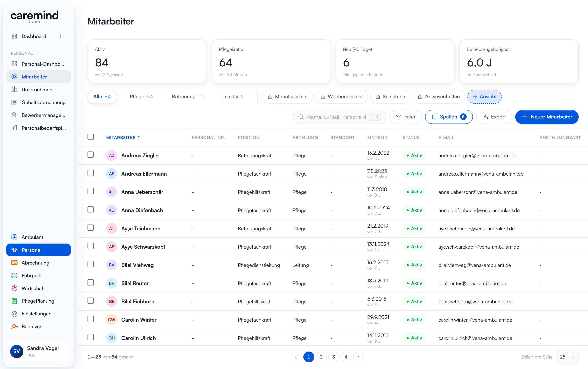Open the Wirtschaft pie chart icon
The height and width of the screenshot is (369, 588).
[14, 288]
